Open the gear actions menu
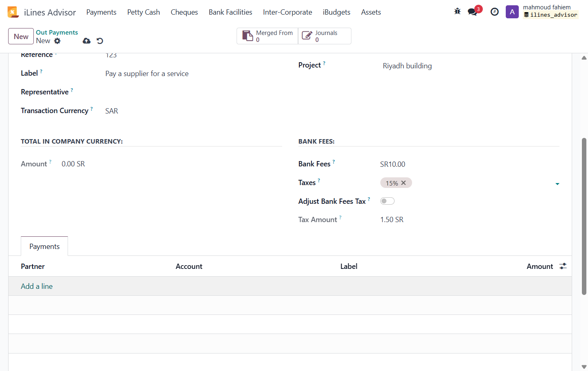The width and height of the screenshot is (588, 371). coord(57,41)
